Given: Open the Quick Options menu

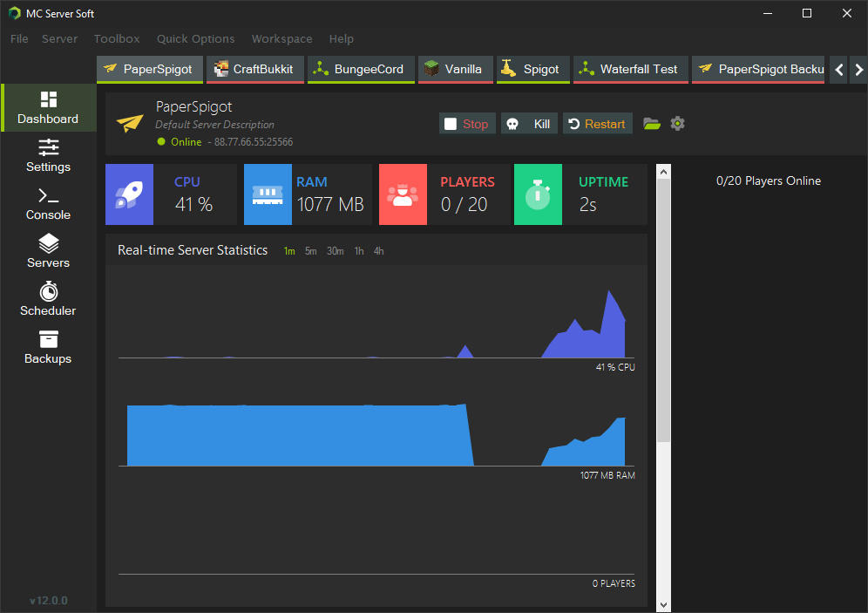Looking at the screenshot, I should 196,38.
